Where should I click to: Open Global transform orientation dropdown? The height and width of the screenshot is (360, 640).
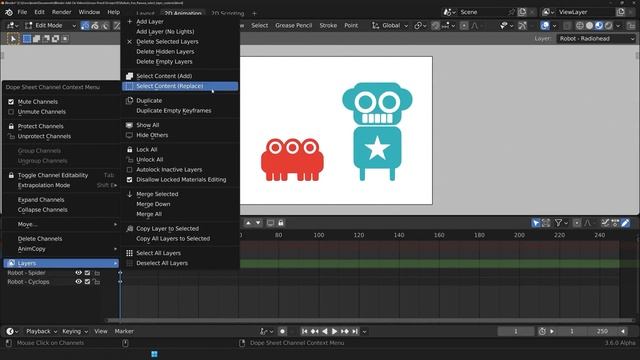390,25
